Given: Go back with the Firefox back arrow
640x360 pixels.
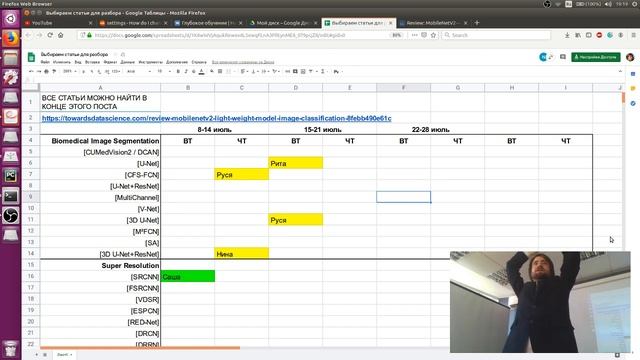Looking at the screenshot, I should click(x=28, y=35).
